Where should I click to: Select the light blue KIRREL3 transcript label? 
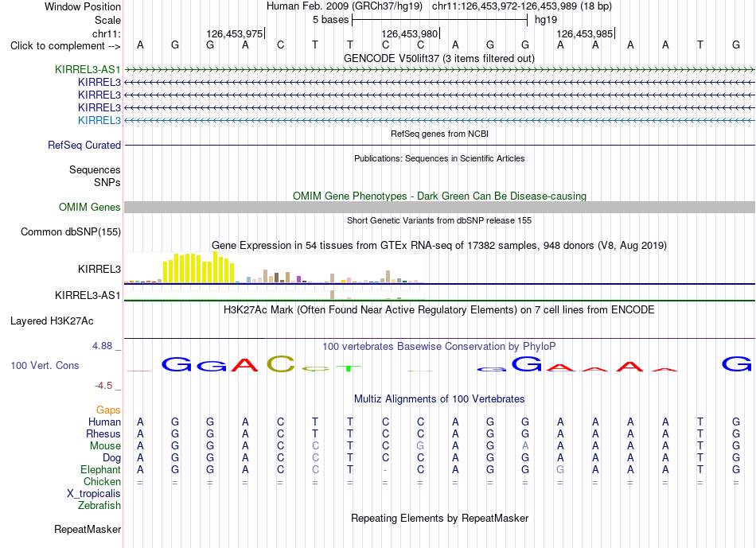tap(99, 120)
